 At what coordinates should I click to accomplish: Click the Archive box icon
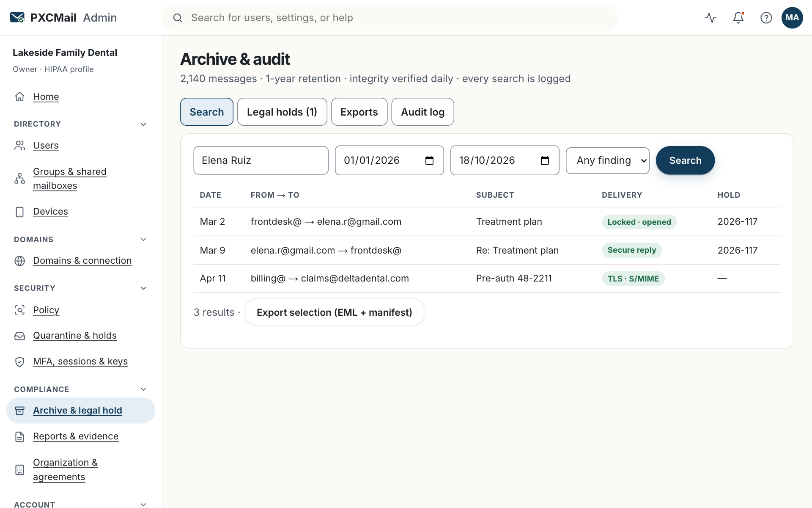[19, 411]
